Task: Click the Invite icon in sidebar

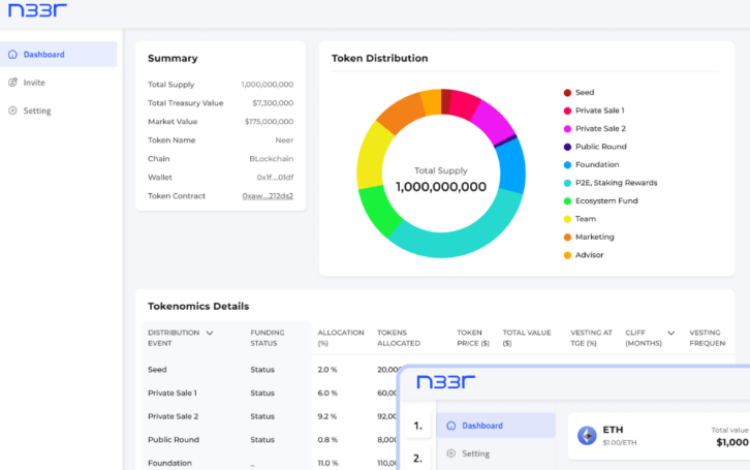Action: coord(13,83)
